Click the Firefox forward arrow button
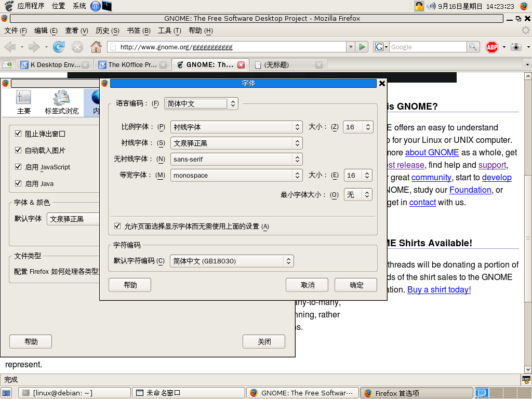 click(x=34, y=47)
